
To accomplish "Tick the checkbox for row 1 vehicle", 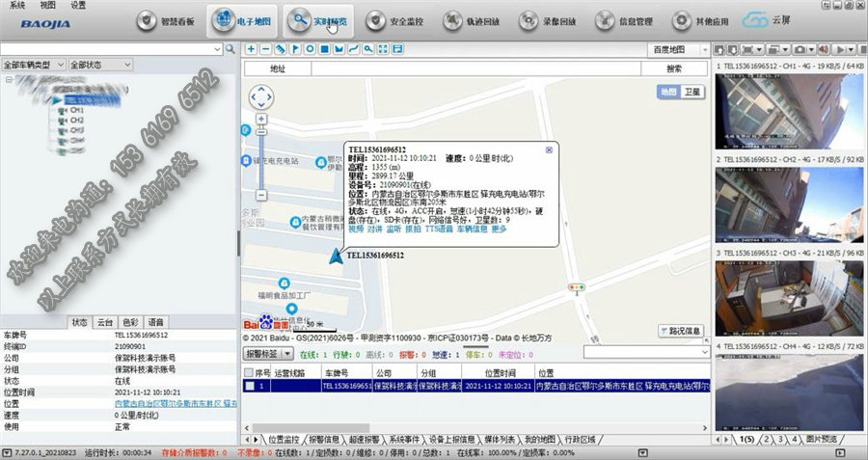I will pyautogui.click(x=249, y=385).
